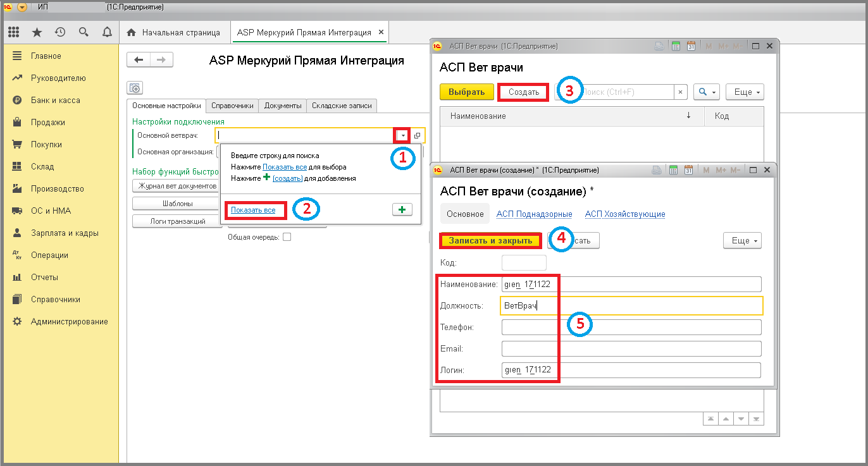Click the Записать и закрыть button
This screenshot has height=466, width=868.
point(491,240)
